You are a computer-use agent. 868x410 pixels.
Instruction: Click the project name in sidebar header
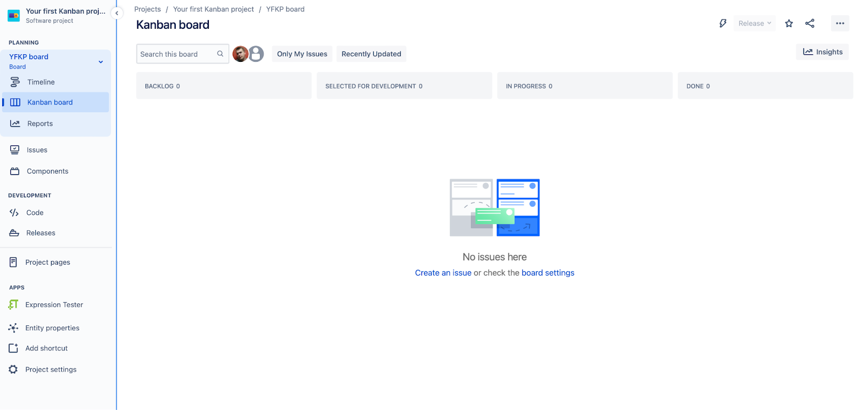tap(66, 11)
